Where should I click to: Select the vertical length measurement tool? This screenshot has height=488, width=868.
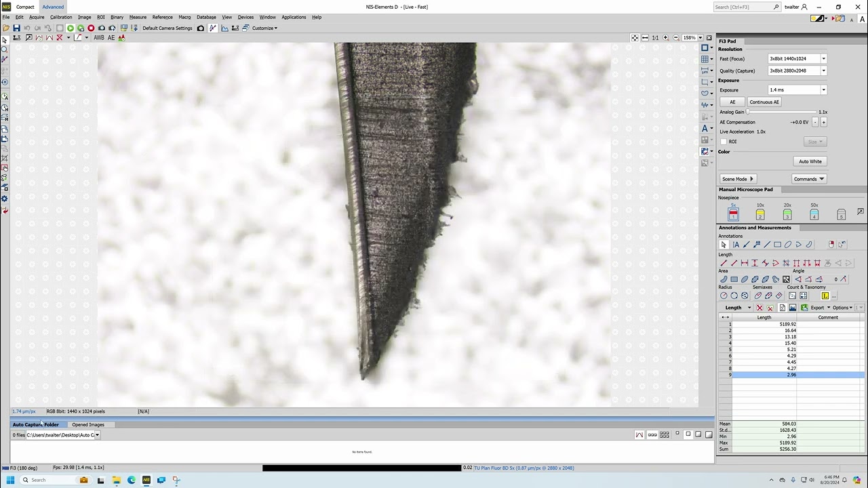[755, 263]
